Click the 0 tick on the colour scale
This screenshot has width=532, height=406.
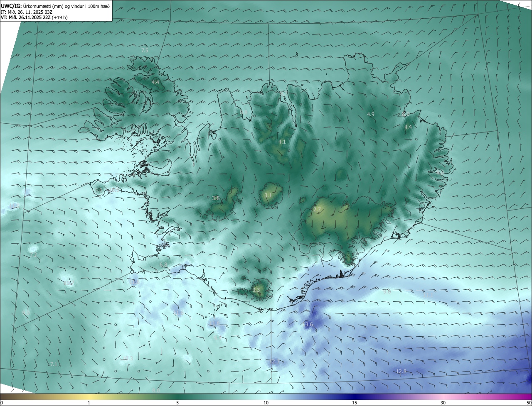click(x=2, y=403)
